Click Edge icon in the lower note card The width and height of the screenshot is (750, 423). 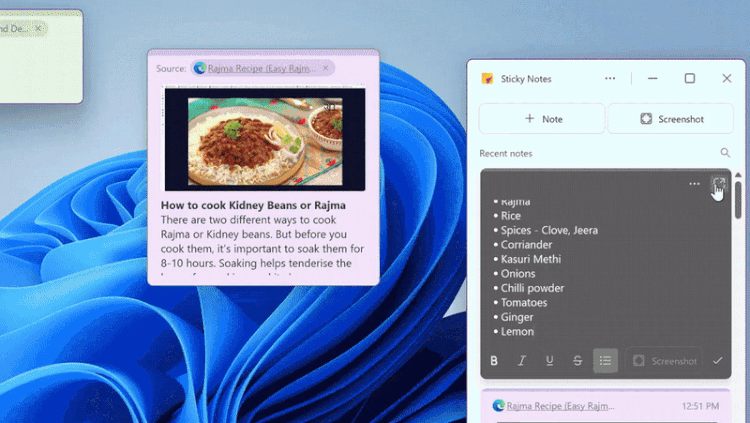click(x=498, y=405)
